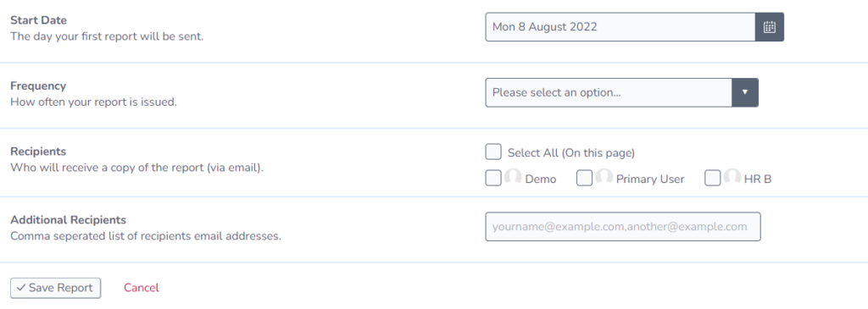This screenshot has height=309, width=868.
Task: Check the Primary User recipient checkbox
Action: click(585, 178)
